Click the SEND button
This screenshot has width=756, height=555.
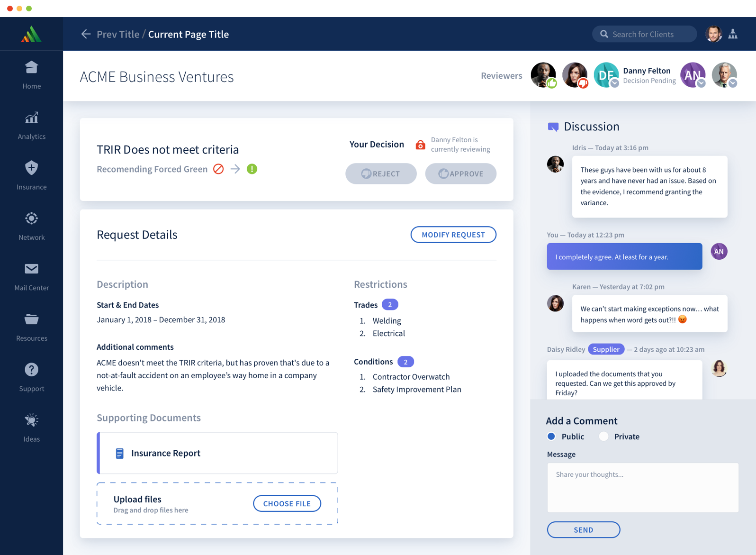[x=584, y=530]
